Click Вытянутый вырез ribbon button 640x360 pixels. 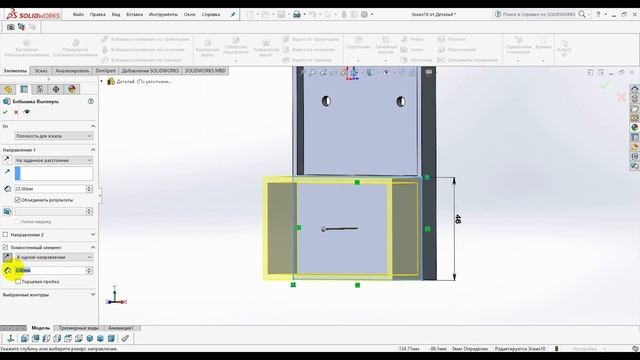coord(208,48)
